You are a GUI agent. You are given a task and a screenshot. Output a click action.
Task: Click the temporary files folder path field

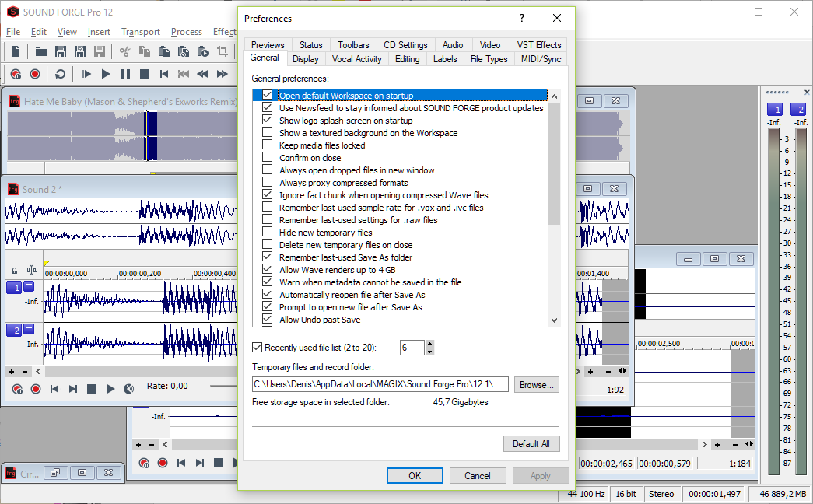point(380,384)
